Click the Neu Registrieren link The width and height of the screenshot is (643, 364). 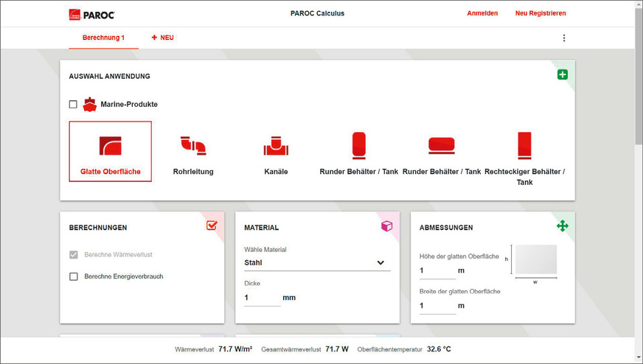(541, 13)
